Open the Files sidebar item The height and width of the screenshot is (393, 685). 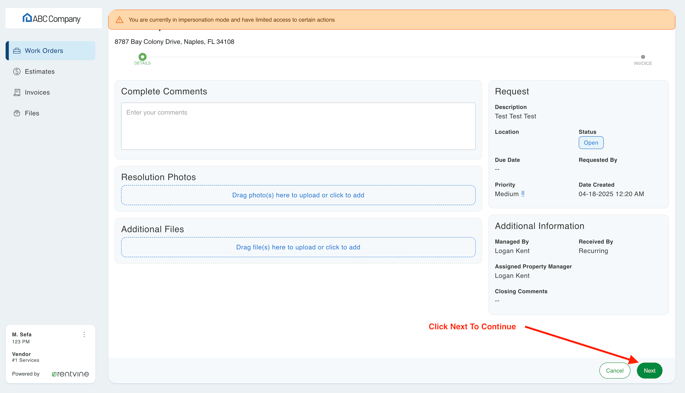click(x=51, y=113)
